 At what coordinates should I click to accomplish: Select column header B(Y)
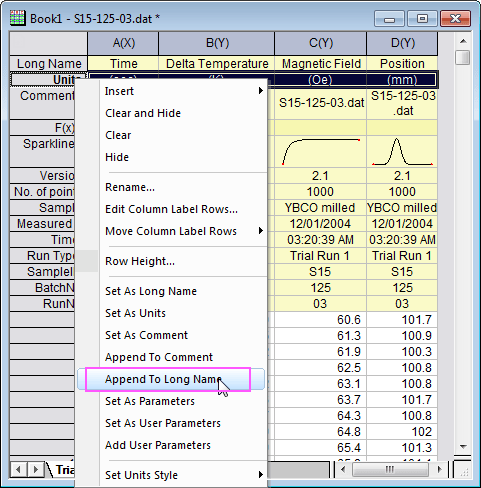point(217,43)
